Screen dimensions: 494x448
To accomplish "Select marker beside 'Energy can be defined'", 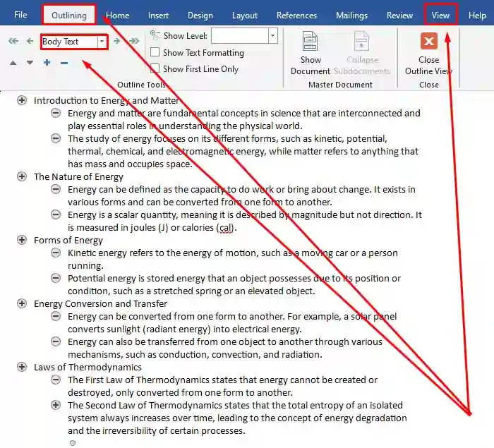I will (56, 189).
